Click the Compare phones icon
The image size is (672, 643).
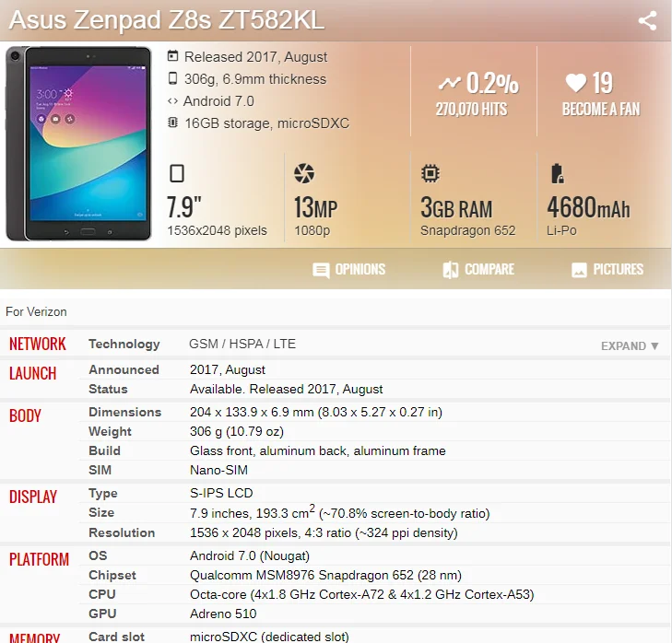click(451, 270)
